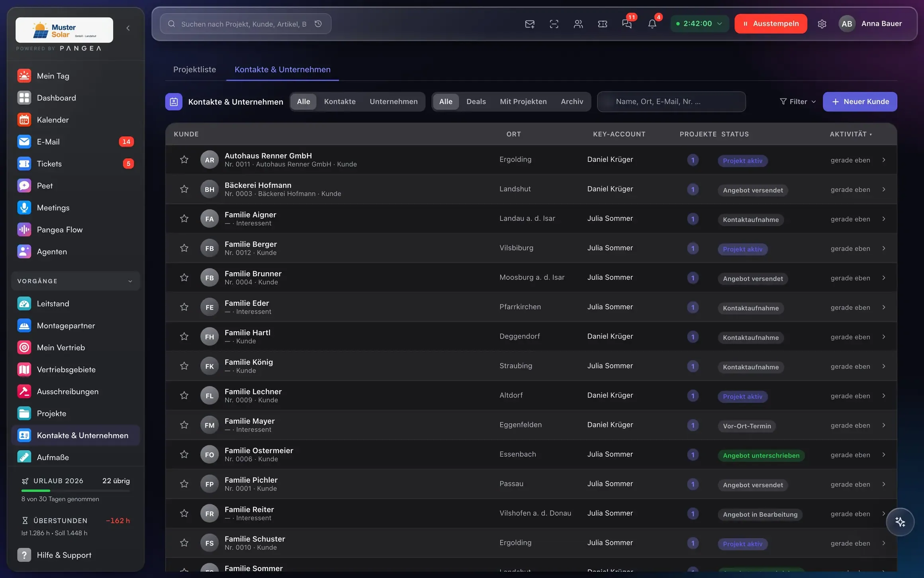Open Familie Berger row chevron
Viewport: 924px width, 578px height.
coord(884,248)
